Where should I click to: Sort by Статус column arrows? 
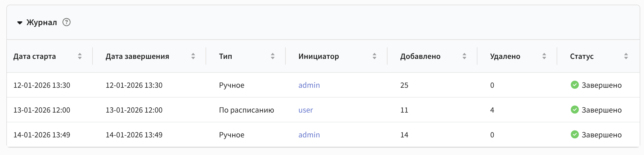[x=626, y=56]
